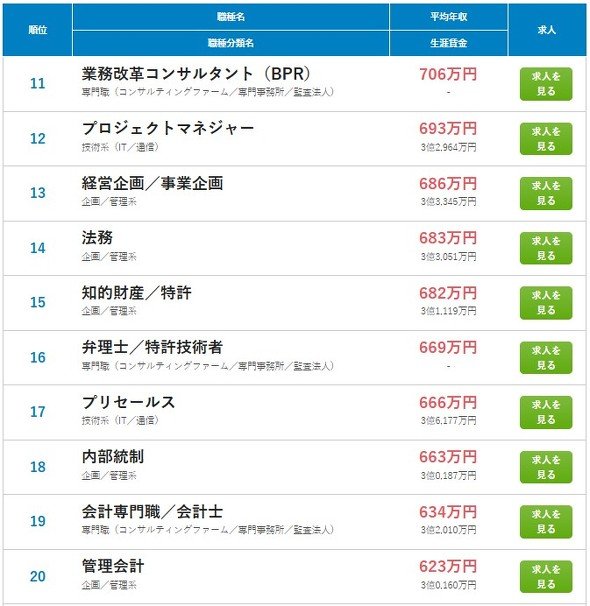Select the プリセールス job title
This screenshot has height=606, width=590.
coord(128,402)
